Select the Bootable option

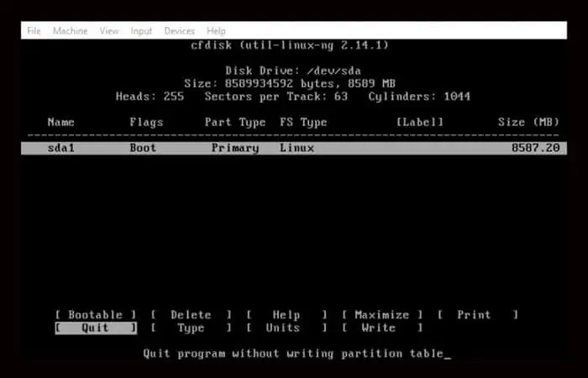click(x=96, y=315)
